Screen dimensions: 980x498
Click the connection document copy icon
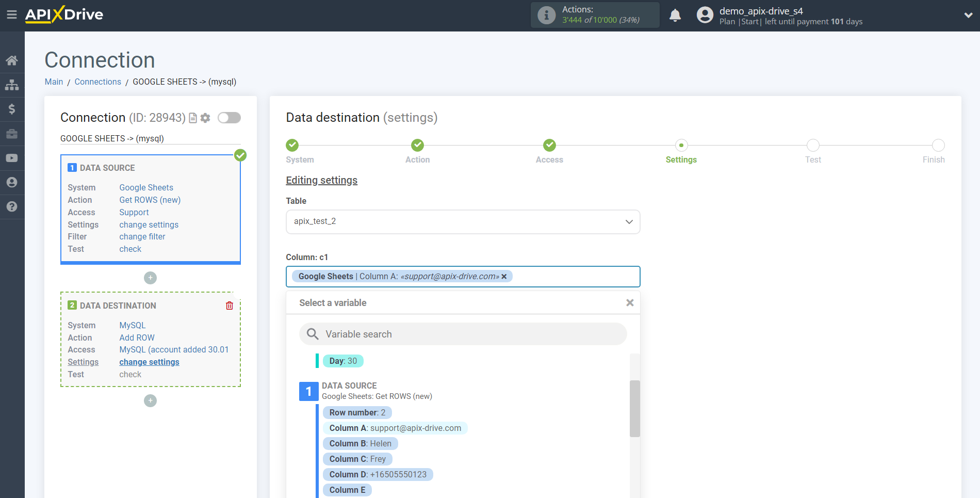coord(193,118)
